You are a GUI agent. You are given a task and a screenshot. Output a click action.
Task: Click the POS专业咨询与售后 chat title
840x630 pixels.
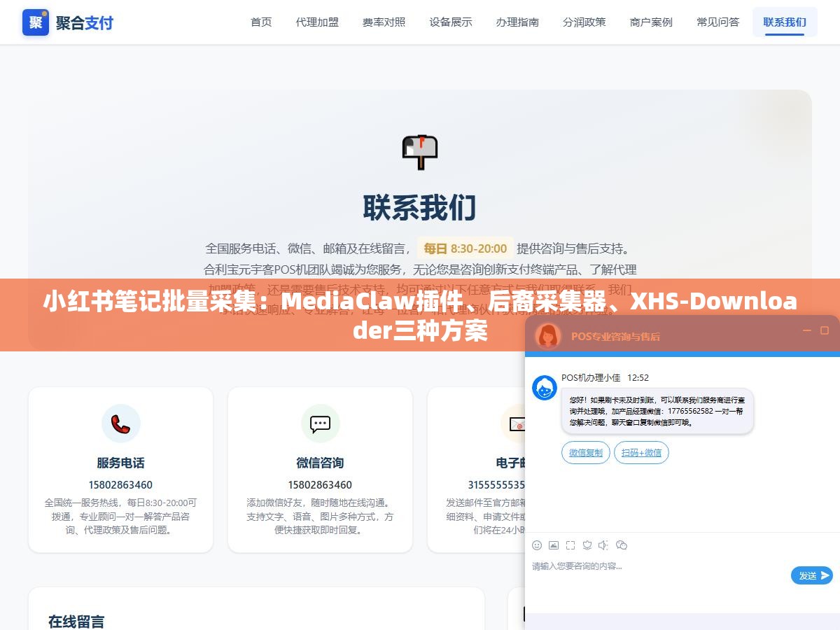coord(615,337)
